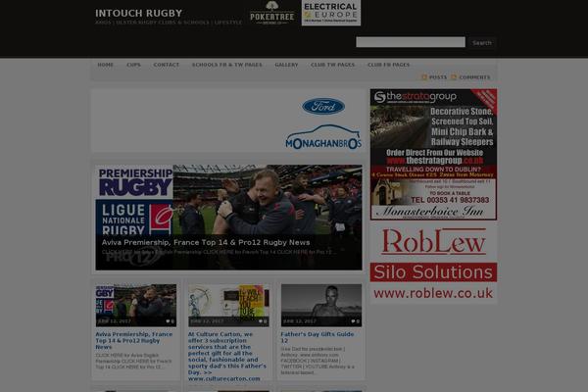Open the POSTS feed link
This screenshot has width=588, height=392.
coord(438,77)
